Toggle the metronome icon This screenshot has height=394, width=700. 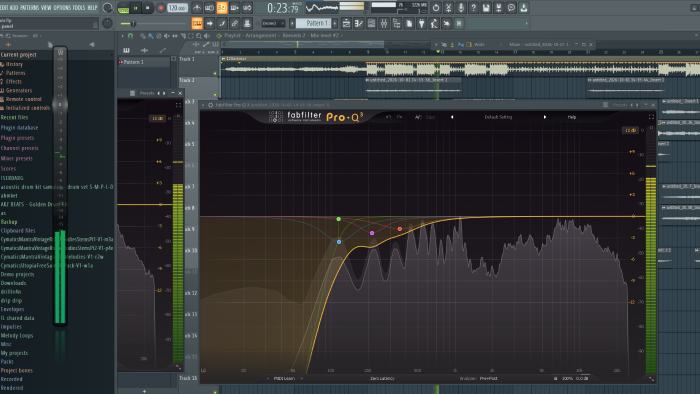197,8
